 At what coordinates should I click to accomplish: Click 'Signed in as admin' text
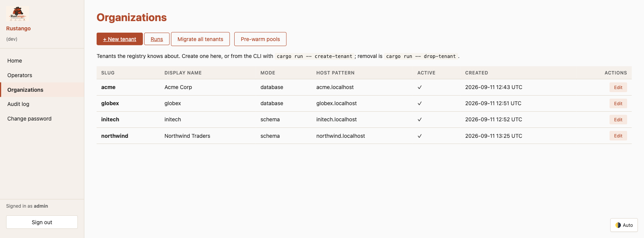tap(27, 206)
